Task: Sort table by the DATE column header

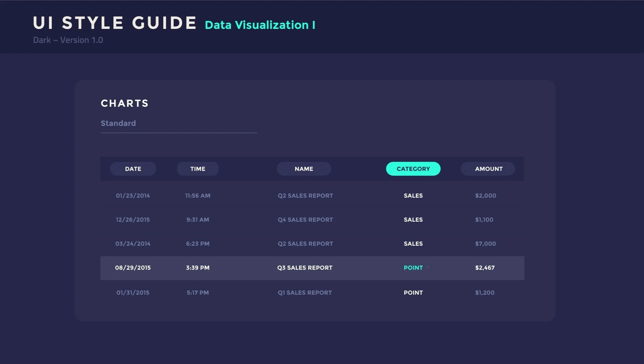Action: 133,169
